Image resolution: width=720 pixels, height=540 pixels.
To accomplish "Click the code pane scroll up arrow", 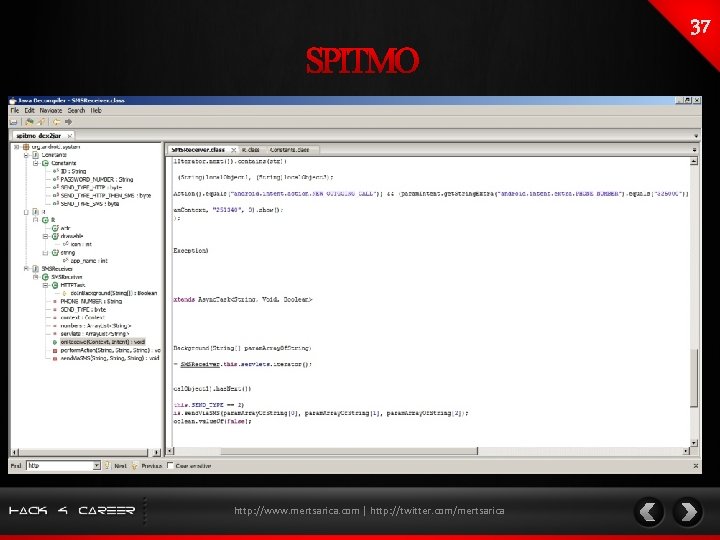I will tap(694, 161).
